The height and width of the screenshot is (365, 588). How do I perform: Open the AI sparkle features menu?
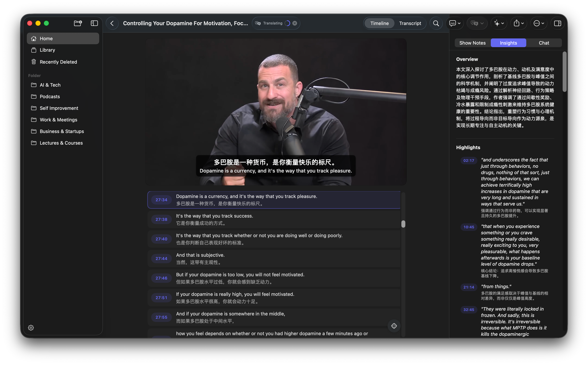[497, 23]
